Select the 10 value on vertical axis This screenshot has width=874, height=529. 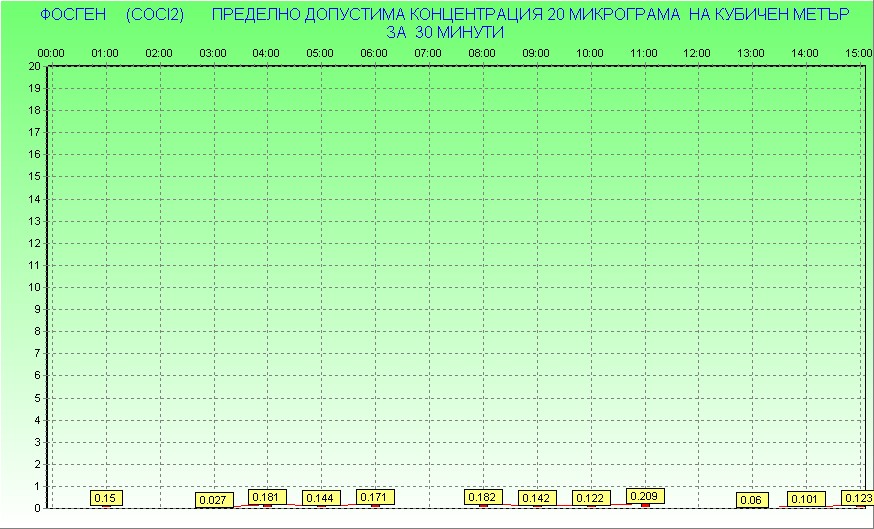(x=35, y=287)
